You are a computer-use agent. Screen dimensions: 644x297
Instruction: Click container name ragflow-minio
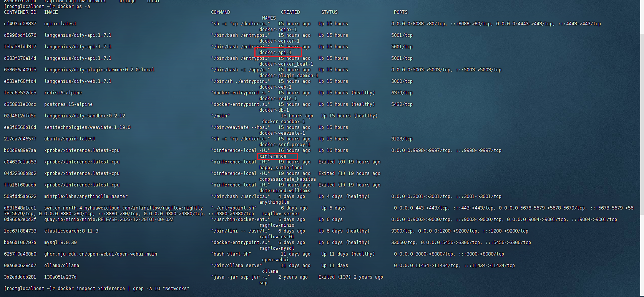pos(277,225)
